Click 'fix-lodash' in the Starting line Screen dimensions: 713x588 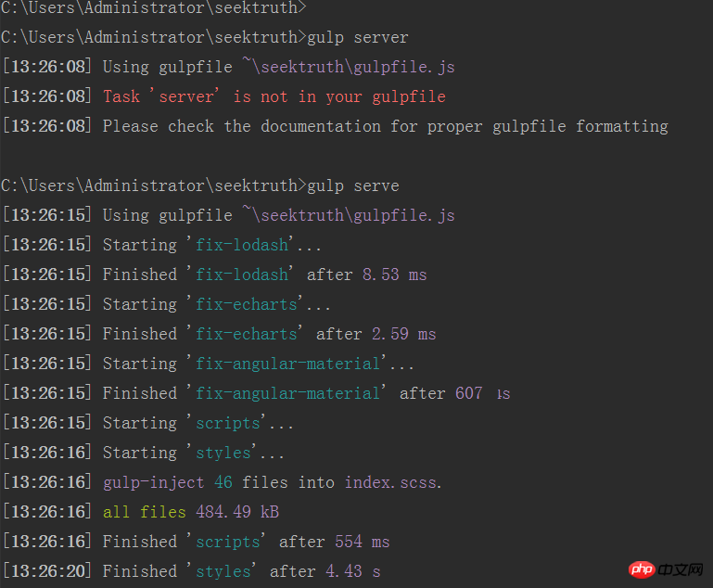(242, 245)
